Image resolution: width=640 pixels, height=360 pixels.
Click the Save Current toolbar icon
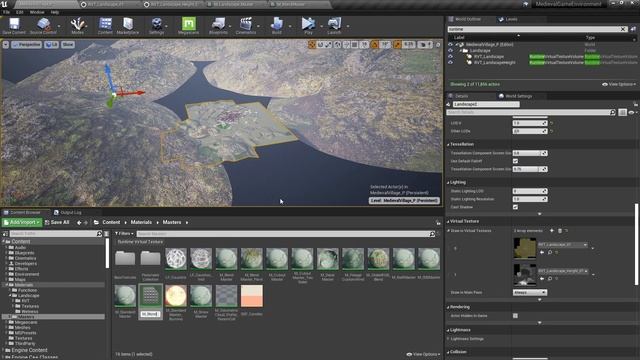pyautogui.click(x=14, y=25)
